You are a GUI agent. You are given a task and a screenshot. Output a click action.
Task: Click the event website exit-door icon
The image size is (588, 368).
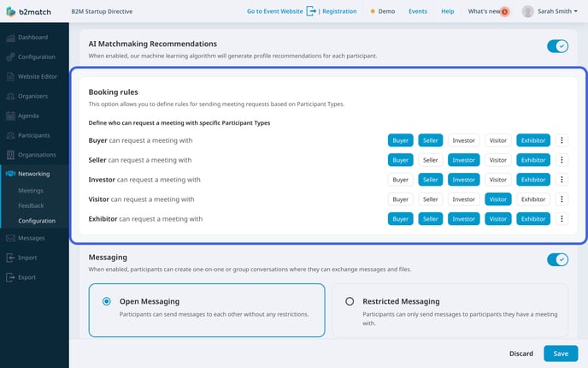tap(311, 11)
